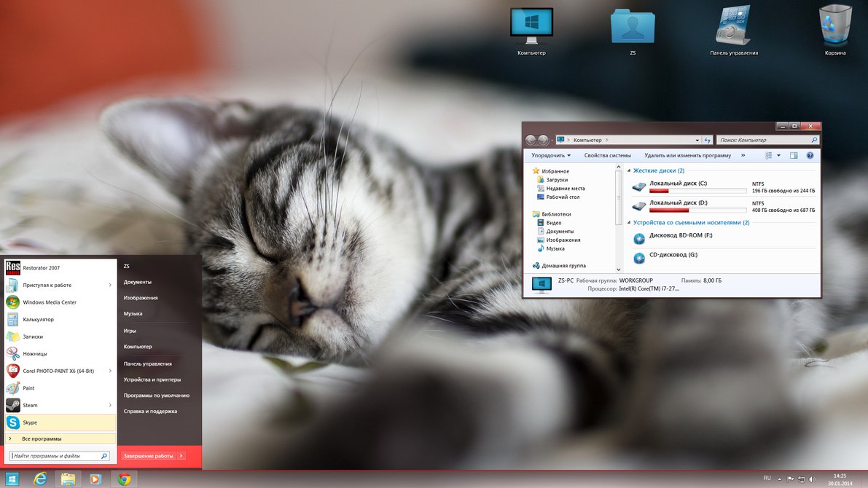Collapse the Жесткие диски group
The image size is (868, 488).
point(628,170)
